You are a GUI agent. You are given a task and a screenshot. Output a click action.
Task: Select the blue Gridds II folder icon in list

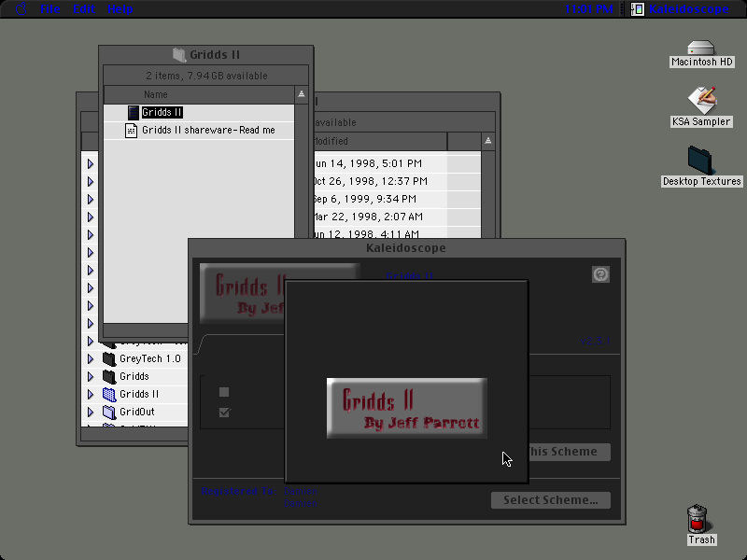tap(109, 394)
